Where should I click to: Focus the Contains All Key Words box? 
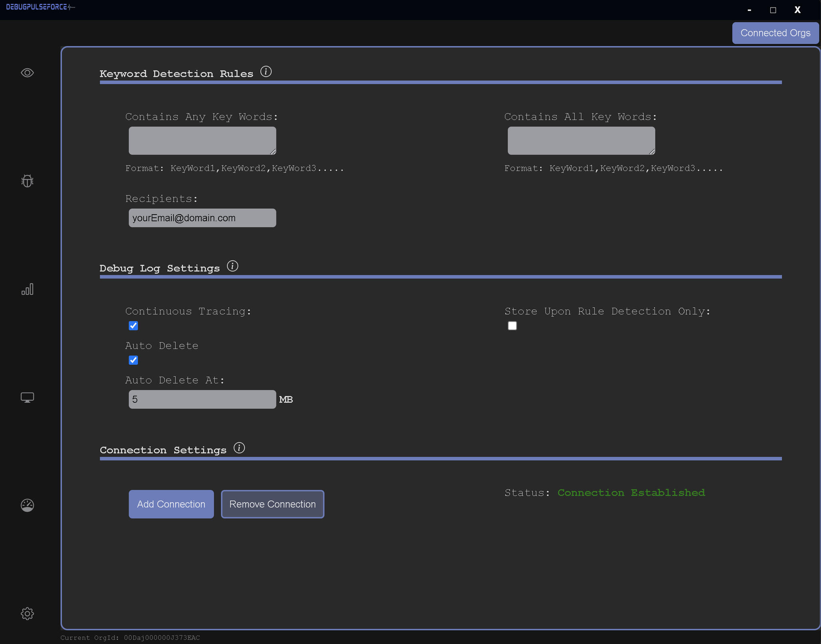point(581,141)
